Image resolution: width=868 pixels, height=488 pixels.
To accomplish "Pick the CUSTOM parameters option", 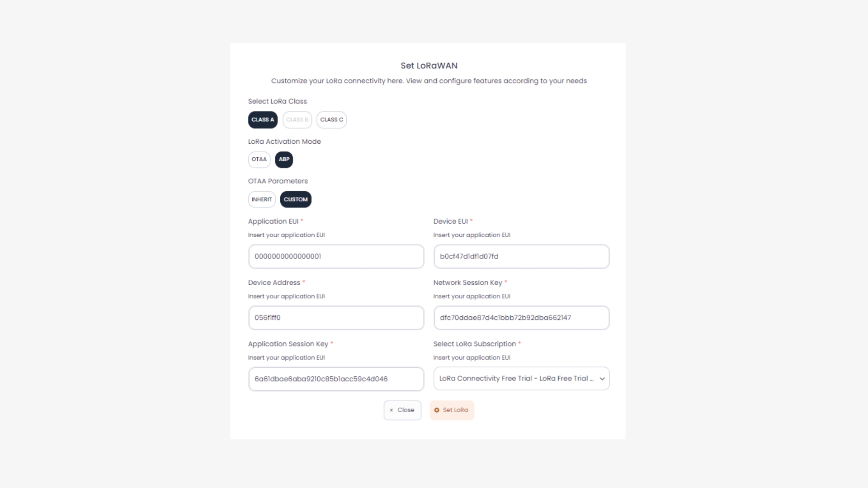I will tap(296, 199).
